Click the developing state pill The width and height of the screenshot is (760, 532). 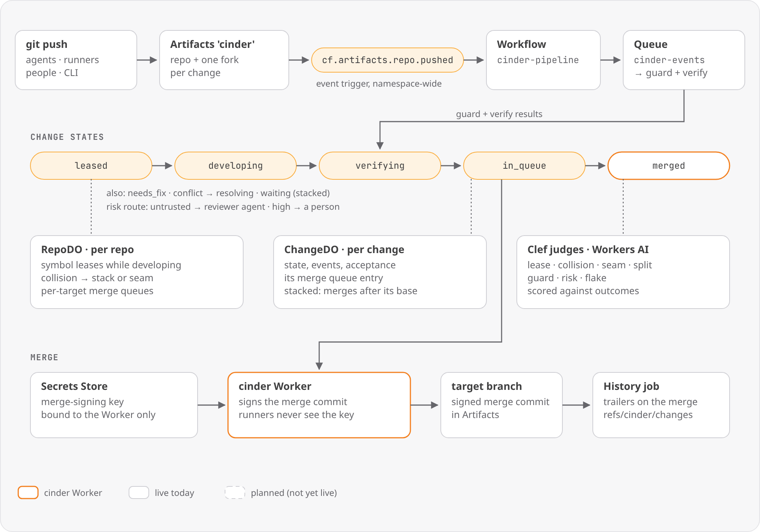click(236, 166)
